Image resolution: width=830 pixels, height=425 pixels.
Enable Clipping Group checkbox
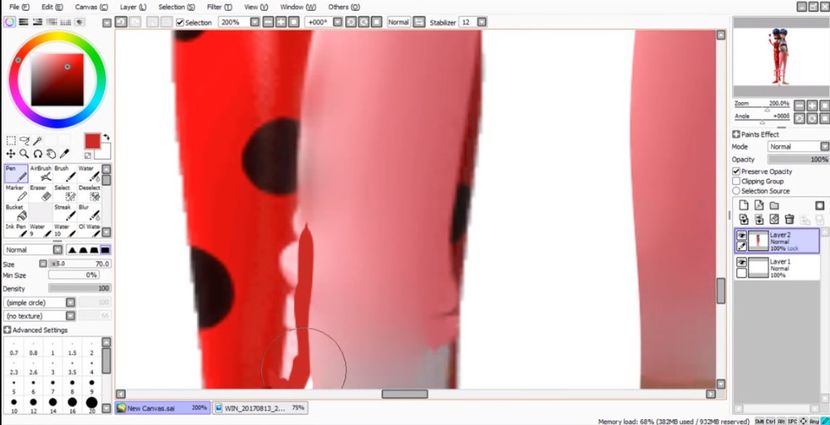(x=736, y=181)
